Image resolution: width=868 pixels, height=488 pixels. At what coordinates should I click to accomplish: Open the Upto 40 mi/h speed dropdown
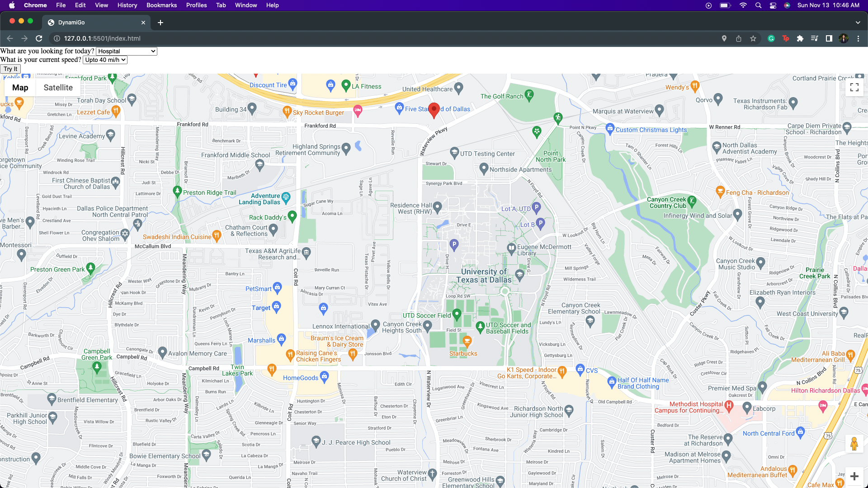pyautogui.click(x=105, y=60)
